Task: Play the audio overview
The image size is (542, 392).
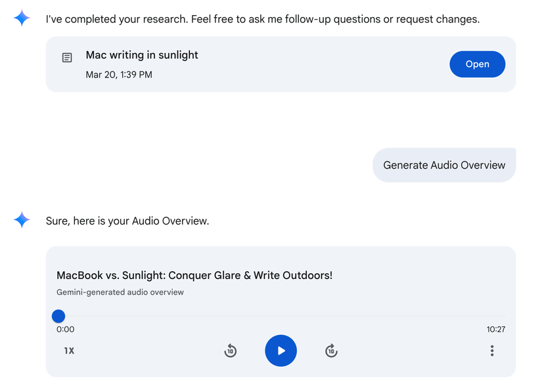Action: [x=281, y=351]
